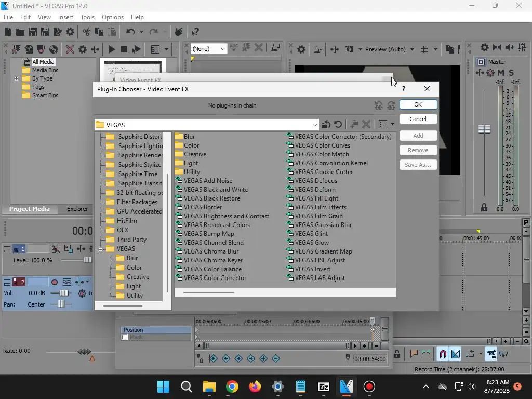Click the 00:00:54:00 keyframe timecode field
Image resolution: width=532 pixels, height=399 pixels.
coord(370,359)
